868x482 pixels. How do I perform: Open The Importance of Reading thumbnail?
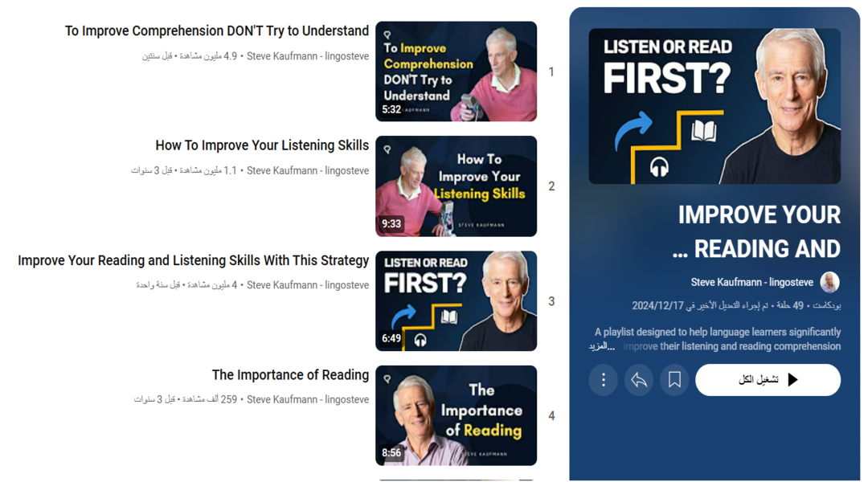pos(457,415)
